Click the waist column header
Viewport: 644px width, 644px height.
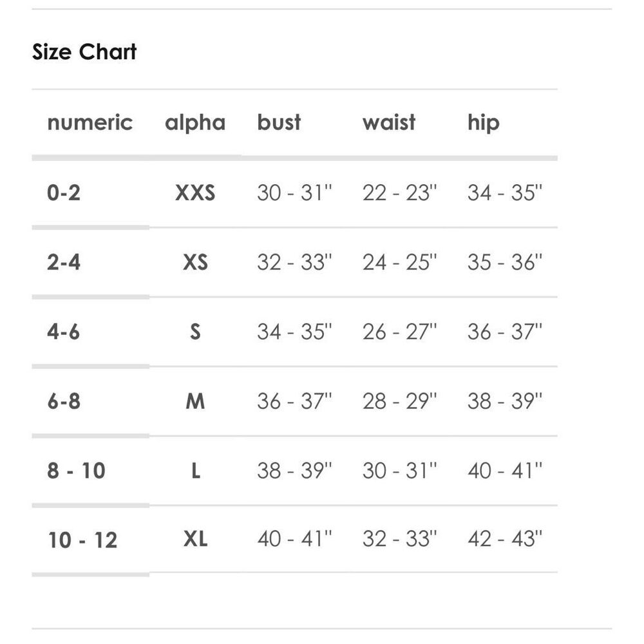pos(389,122)
